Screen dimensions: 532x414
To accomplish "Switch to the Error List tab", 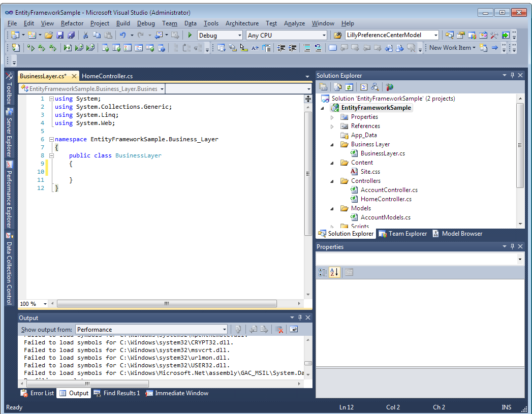I will (37, 393).
